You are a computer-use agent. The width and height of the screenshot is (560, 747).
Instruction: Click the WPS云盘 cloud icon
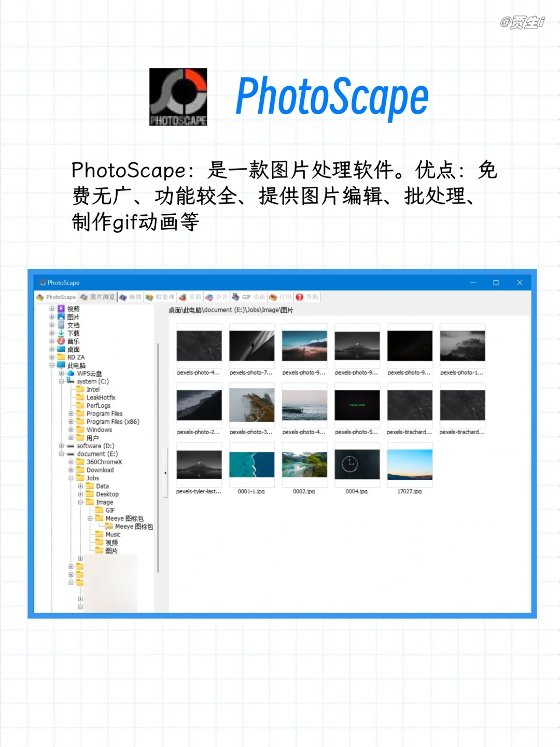click(72, 374)
